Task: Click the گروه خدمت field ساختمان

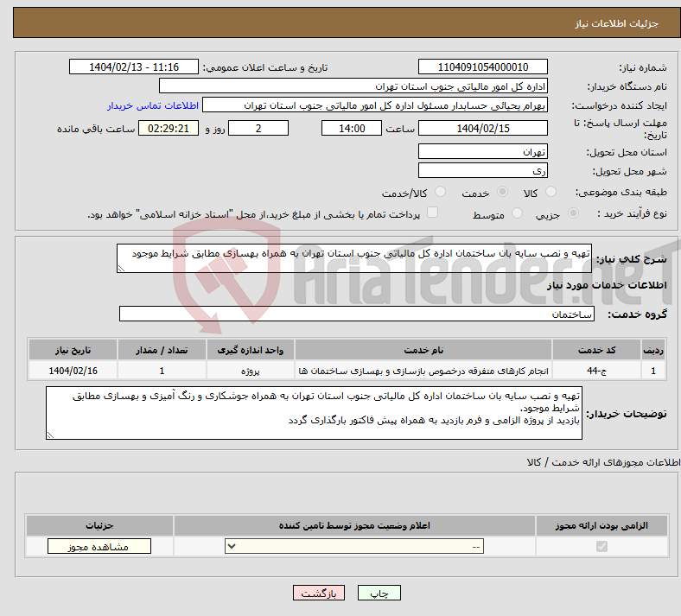Action: point(357,314)
